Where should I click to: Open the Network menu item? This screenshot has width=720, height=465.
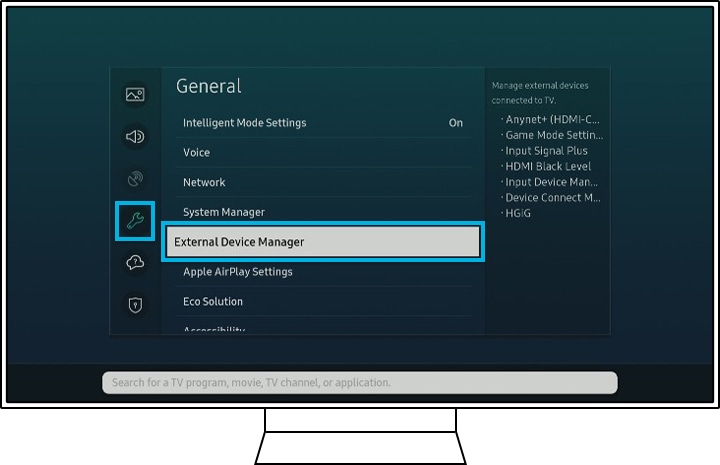tap(323, 182)
